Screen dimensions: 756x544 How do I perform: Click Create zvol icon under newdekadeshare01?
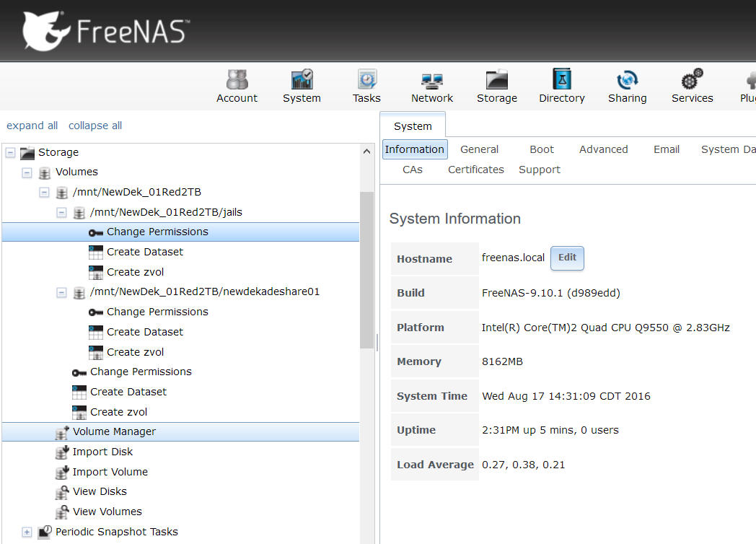point(96,353)
